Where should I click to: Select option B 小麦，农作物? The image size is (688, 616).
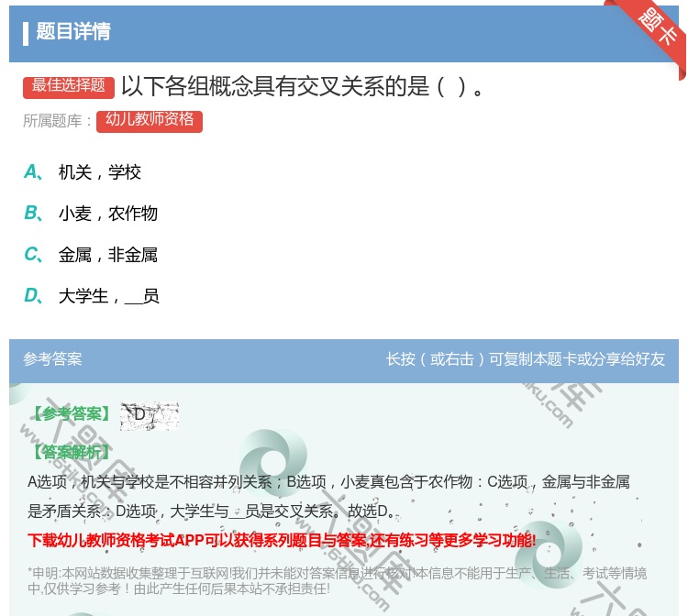pos(91,214)
